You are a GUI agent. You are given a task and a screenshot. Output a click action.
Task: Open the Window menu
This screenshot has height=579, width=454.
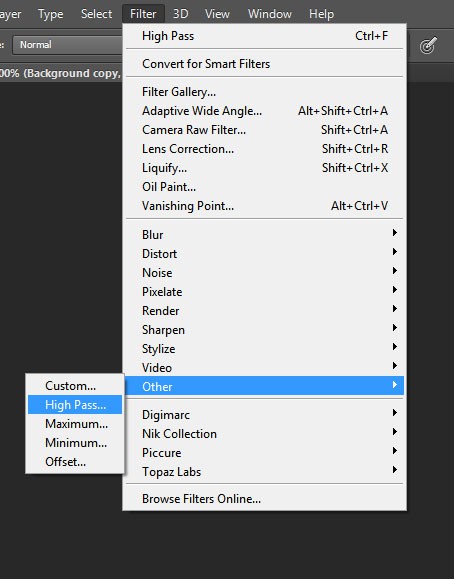tap(270, 14)
